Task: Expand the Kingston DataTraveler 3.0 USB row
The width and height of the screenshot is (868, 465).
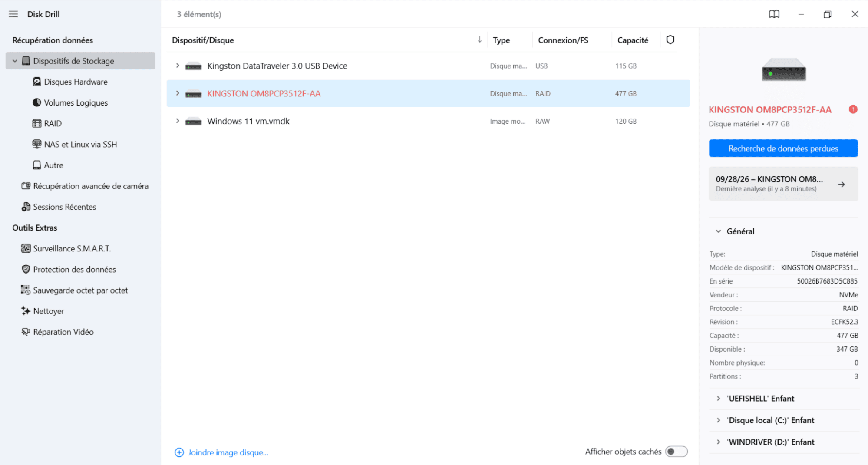Action: (177, 66)
